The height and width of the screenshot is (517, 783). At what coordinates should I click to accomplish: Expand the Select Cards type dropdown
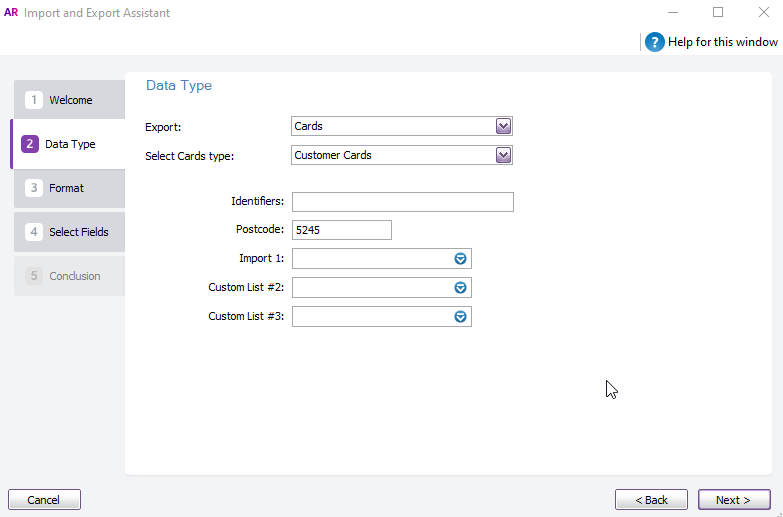tap(503, 155)
